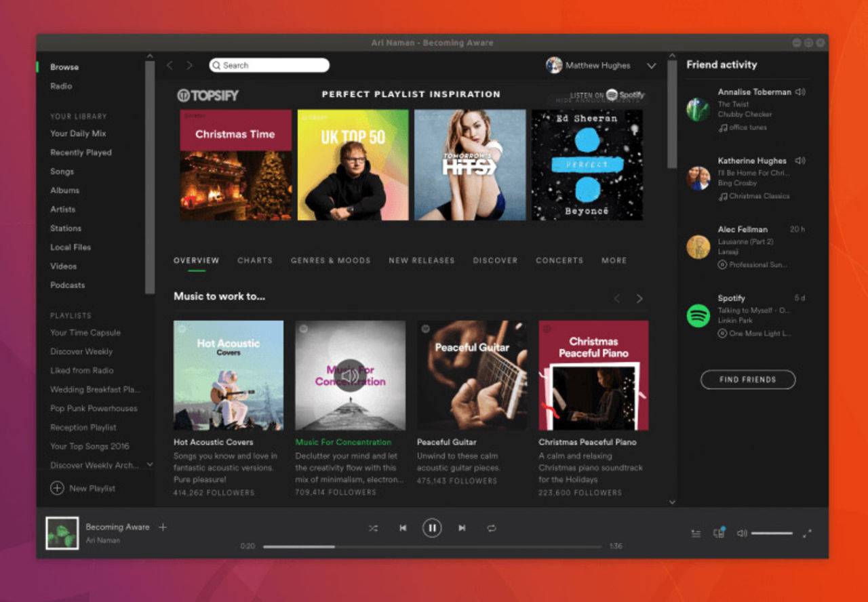
Task: Advance the Music to work to carousel
Action: click(x=639, y=298)
